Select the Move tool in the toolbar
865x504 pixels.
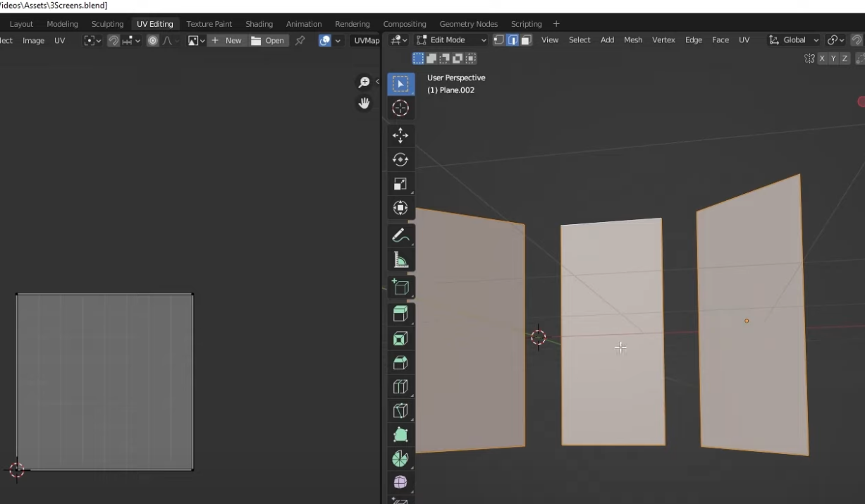(x=400, y=135)
